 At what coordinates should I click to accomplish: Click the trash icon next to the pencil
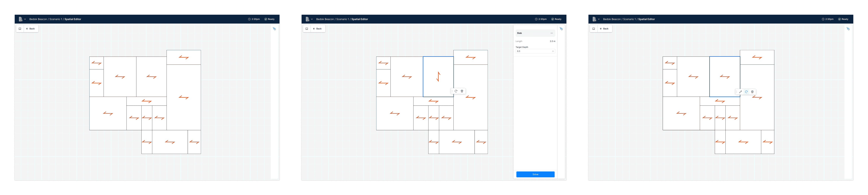coord(752,92)
